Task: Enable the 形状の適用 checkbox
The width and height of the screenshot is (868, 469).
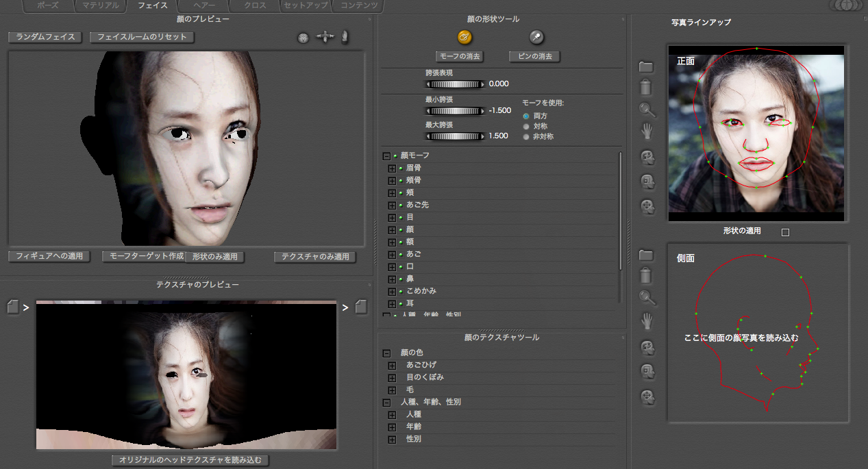Action: point(785,232)
